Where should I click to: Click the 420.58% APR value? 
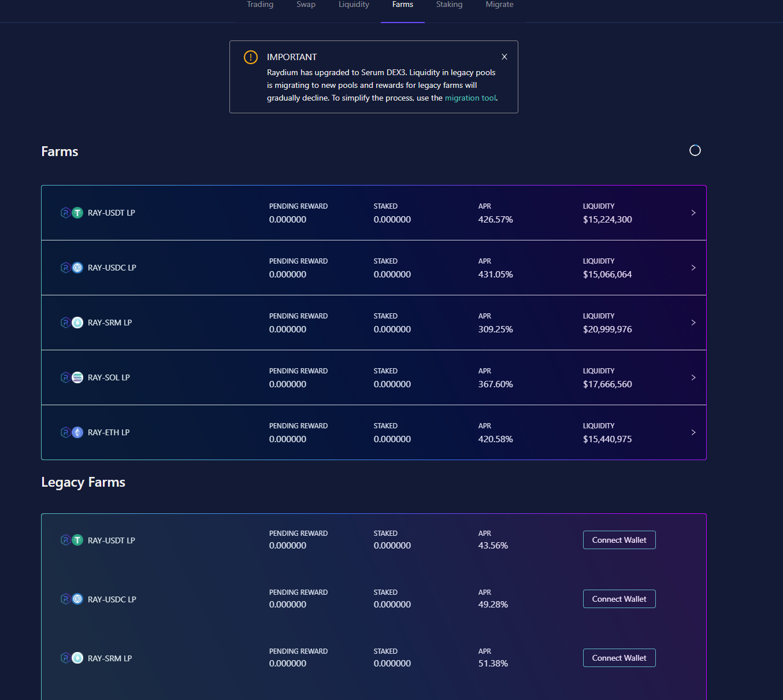495,439
